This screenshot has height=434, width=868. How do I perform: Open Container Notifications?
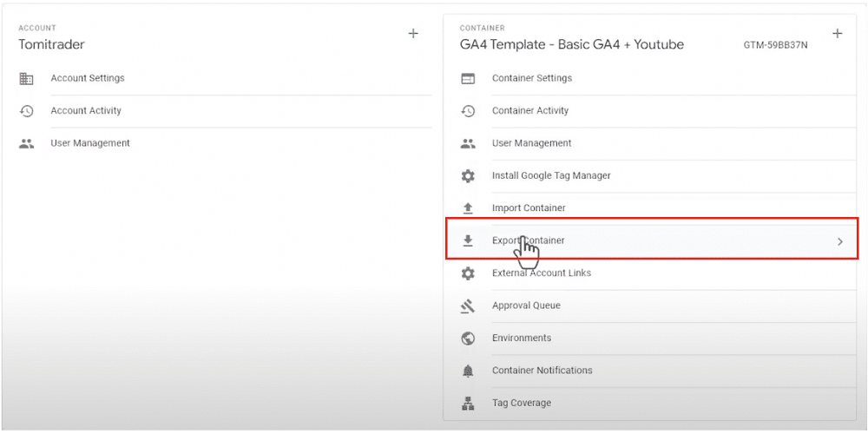coord(542,371)
